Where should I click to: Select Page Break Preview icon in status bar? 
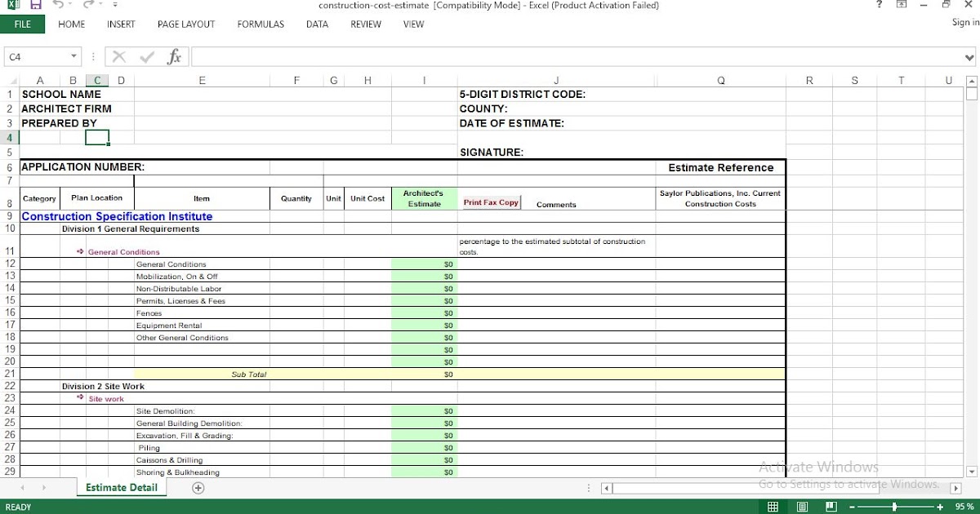(831, 506)
